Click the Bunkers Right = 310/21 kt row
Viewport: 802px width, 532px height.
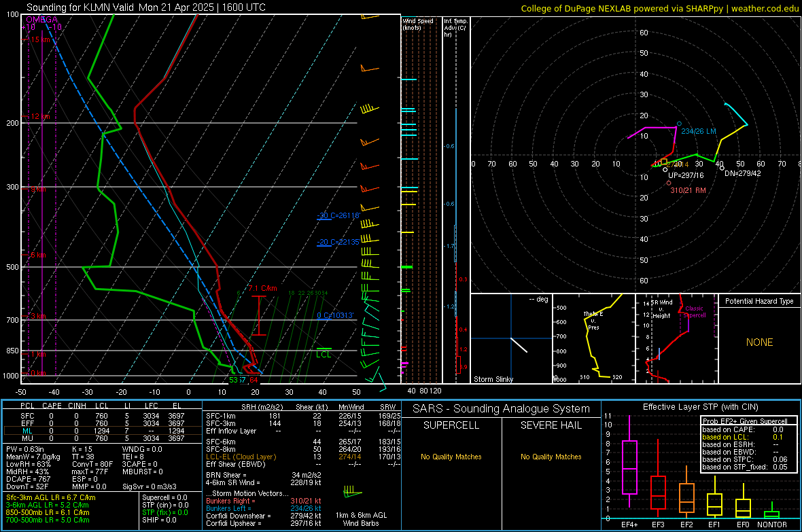pyautogui.click(x=264, y=501)
